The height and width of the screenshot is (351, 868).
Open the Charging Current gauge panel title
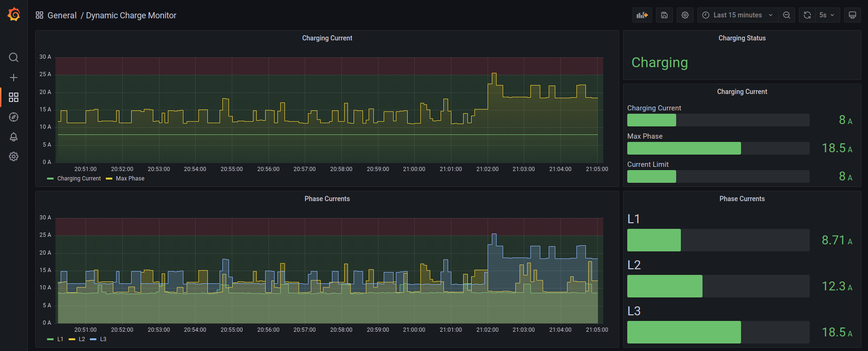point(742,92)
